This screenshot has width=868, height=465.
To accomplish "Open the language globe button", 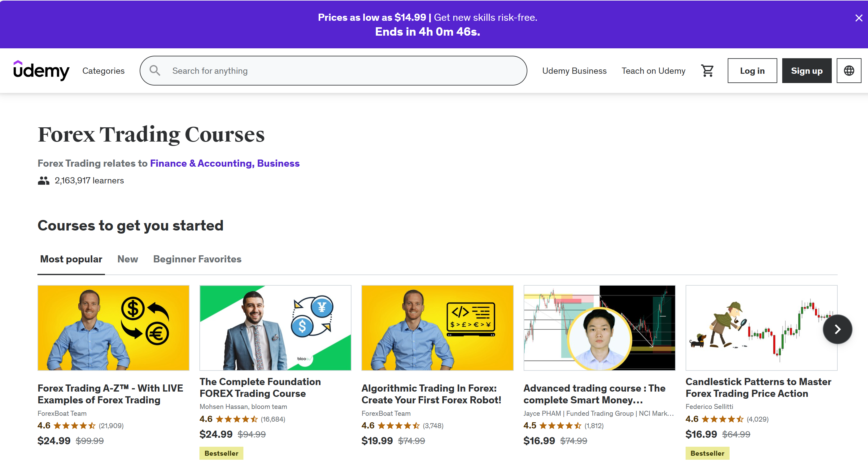I will pos(848,70).
